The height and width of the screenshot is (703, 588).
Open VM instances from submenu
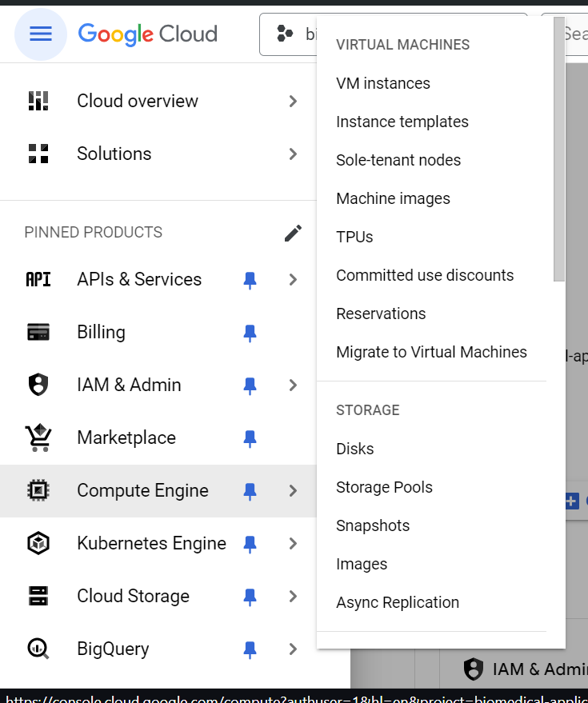point(383,83)
